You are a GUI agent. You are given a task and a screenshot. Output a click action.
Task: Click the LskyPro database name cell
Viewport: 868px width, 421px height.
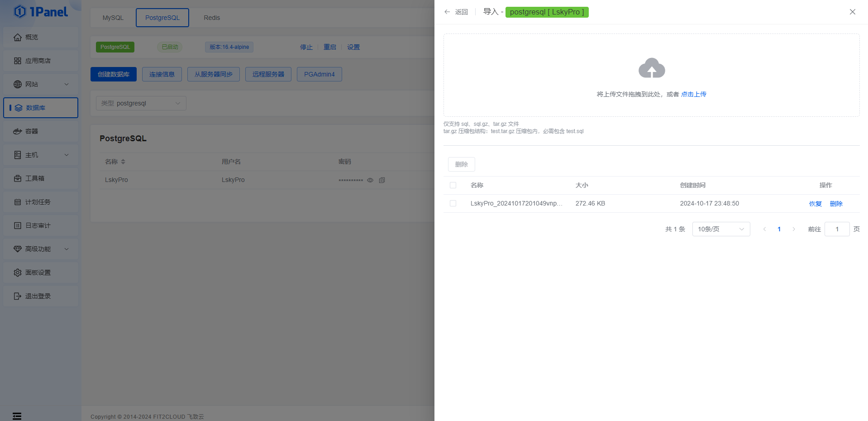pyautogui.click(x=116, y=180)
